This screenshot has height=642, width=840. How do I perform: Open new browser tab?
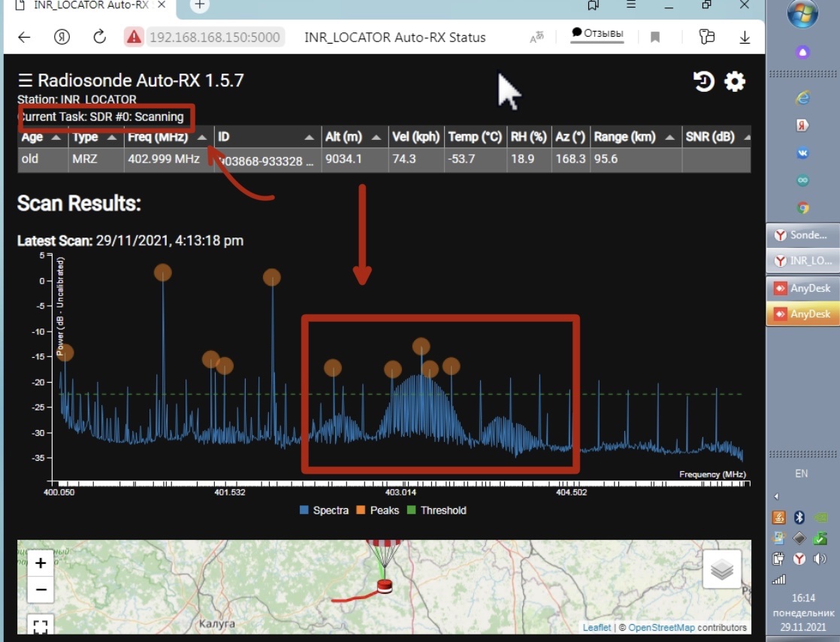(199, 5)
